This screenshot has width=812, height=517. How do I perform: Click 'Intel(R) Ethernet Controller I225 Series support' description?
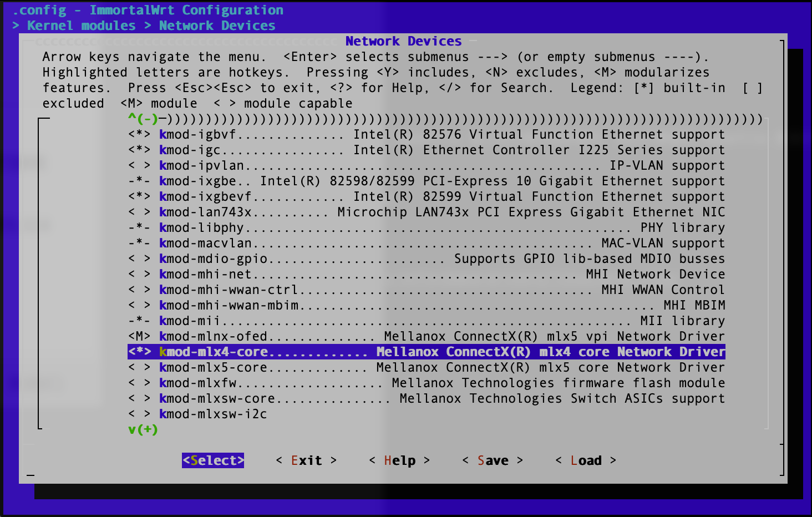(539, 150)
